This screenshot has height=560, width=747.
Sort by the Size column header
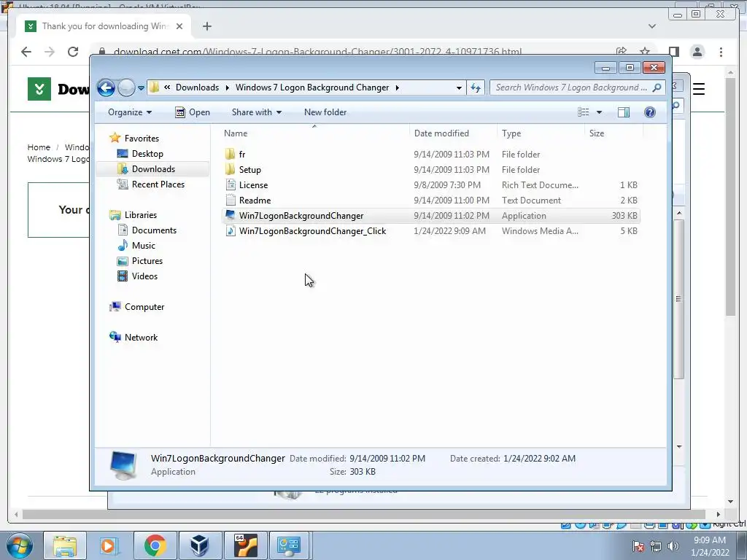(x=614, y=133)
